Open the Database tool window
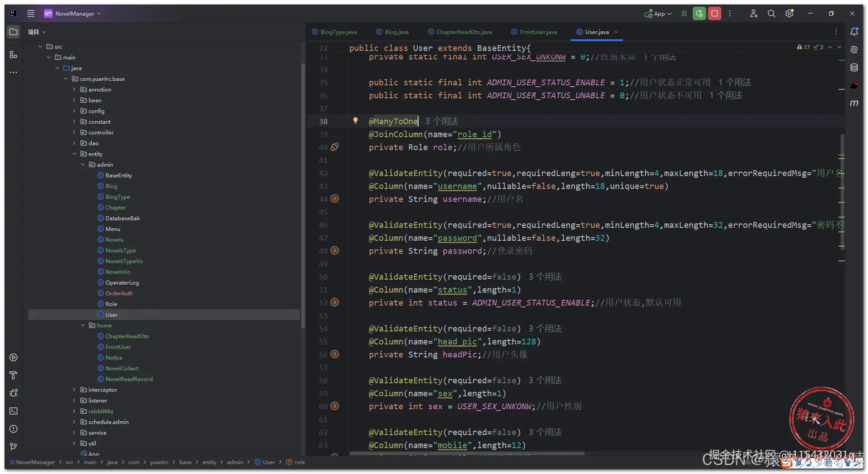This screenshot has height=474, width=868. click(x=854, y=67)
